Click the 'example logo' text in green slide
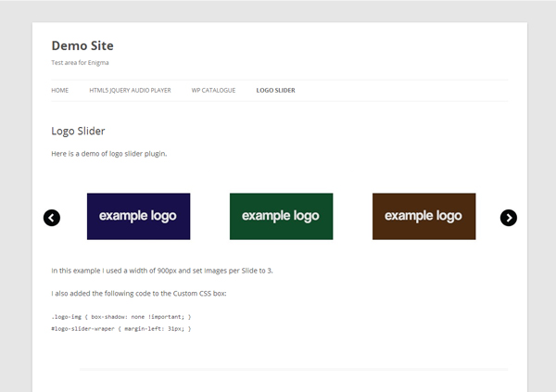The image size is (556, 392). pyautogui.click(x=281, y=216)
